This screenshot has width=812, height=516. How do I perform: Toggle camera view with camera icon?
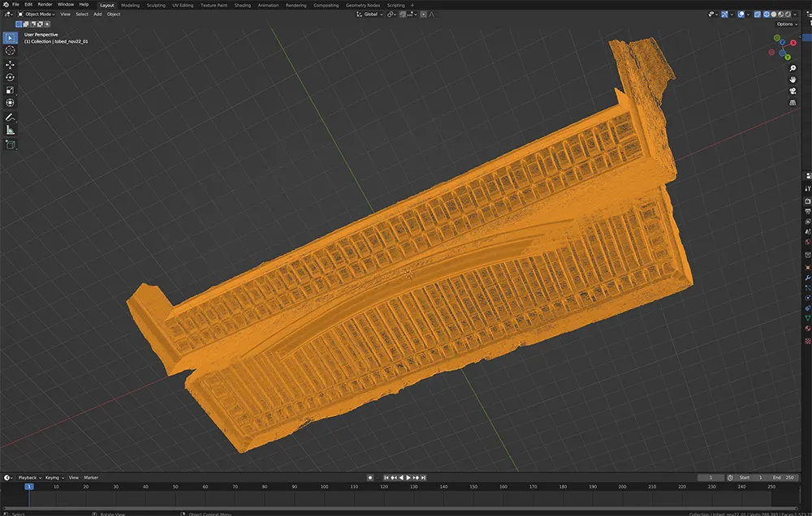coord(793,91)
